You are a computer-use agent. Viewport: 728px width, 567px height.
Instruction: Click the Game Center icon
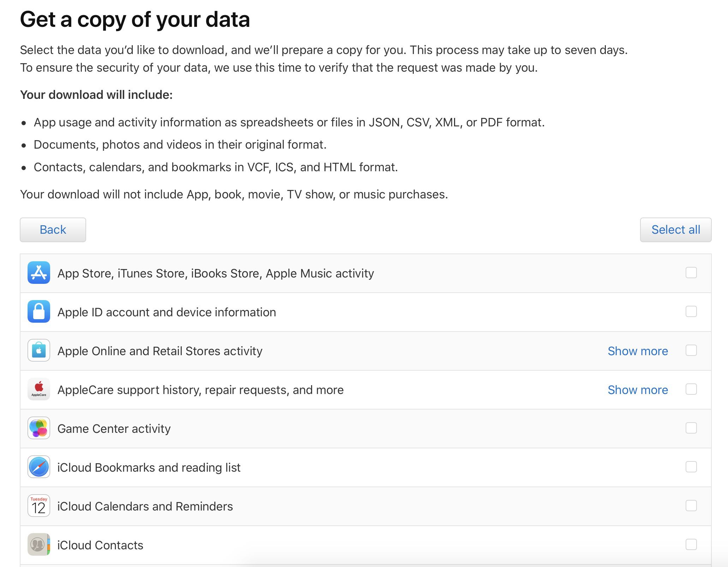coord(39,429)
